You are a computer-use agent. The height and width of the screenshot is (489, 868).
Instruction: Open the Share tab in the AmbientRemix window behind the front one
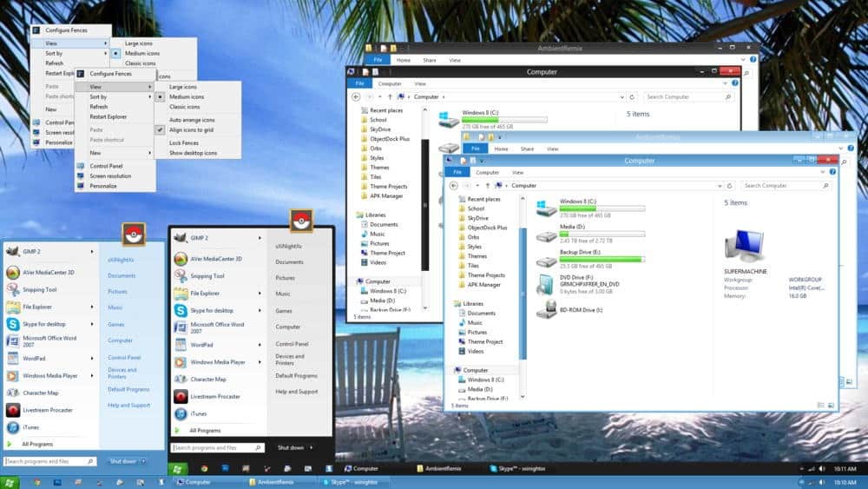527,149
